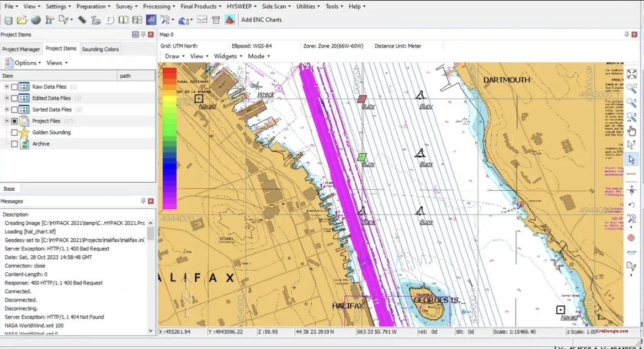Click the double-page book icon in the toolbar
This screenshot has width=644, height=349.
(x=137, y=20)
